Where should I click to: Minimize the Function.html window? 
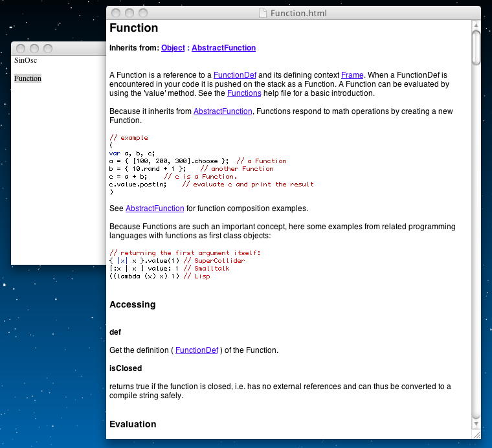(x=129, y=13)
